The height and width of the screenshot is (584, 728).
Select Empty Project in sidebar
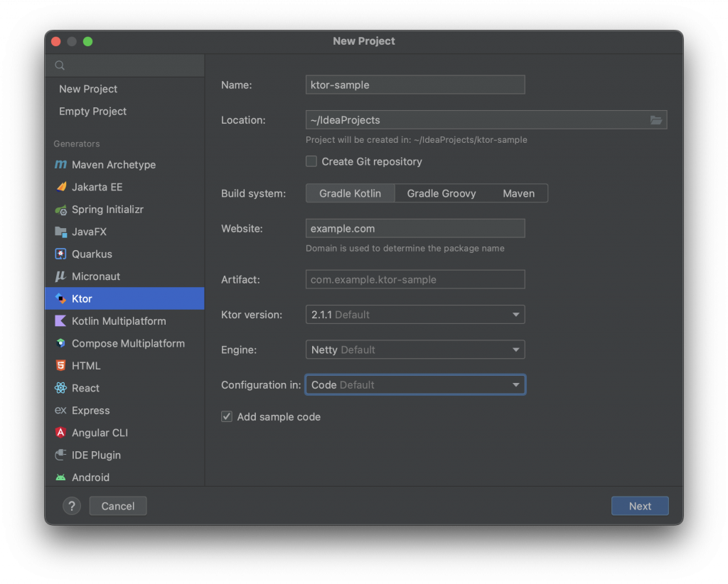pyautogui.click(x=93, y=112)
